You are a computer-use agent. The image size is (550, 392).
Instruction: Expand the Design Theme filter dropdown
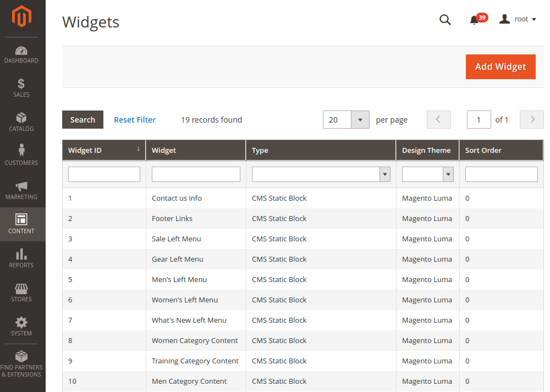click(448, 174)
